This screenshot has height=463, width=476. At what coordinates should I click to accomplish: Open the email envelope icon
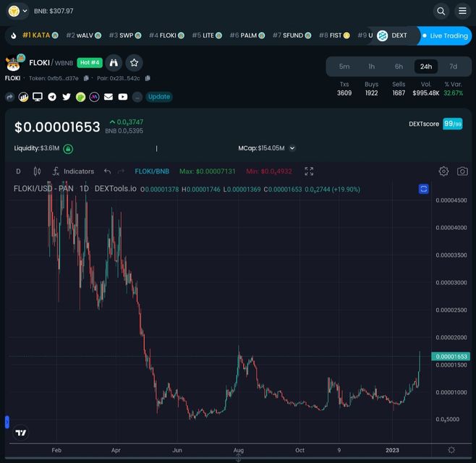pos(109,97)
